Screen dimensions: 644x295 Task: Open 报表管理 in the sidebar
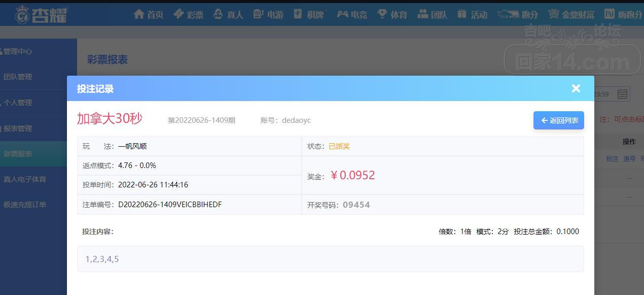tap(18, 128)
